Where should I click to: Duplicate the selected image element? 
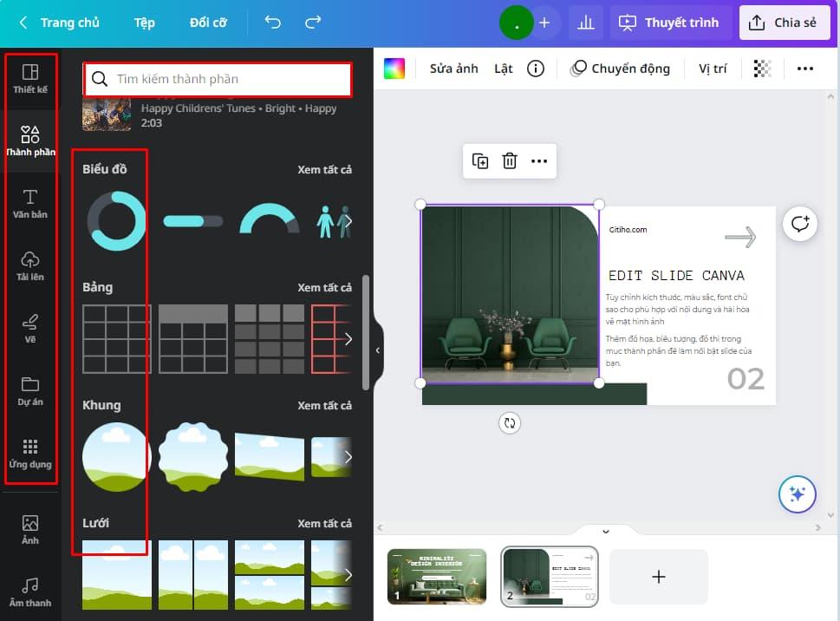tap(479, 160)
